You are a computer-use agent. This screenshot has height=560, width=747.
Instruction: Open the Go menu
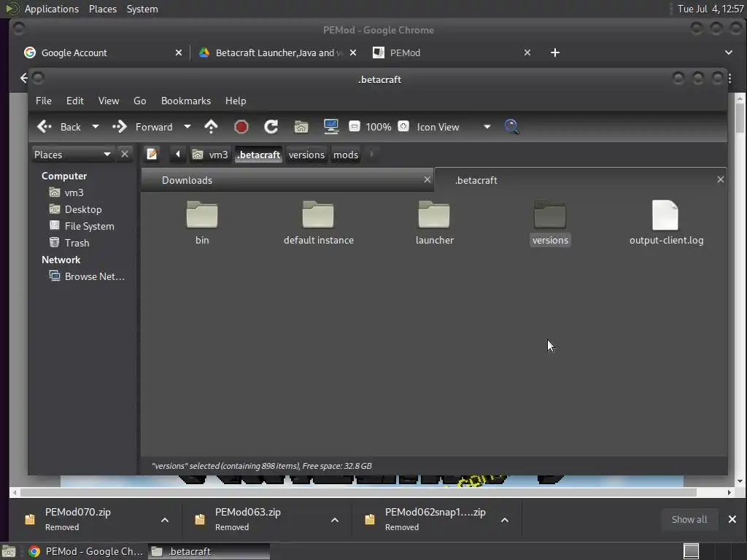(139, 101)
